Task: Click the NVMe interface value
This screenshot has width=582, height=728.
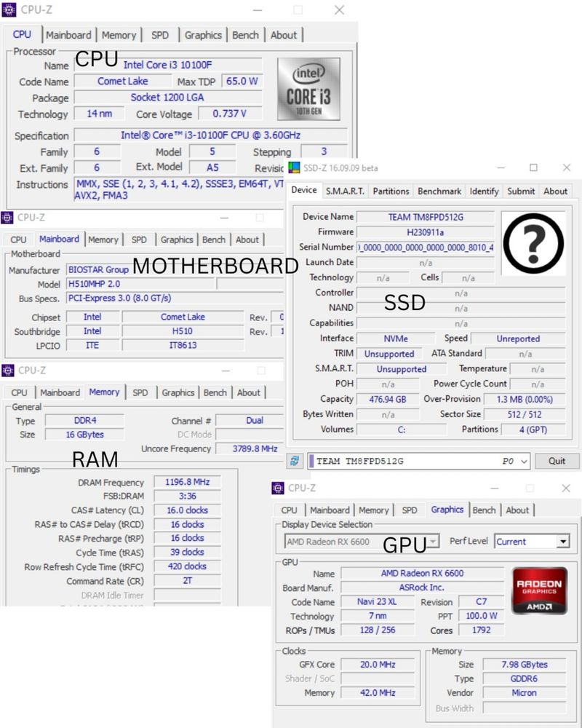Action: click(x=396, y=339)
